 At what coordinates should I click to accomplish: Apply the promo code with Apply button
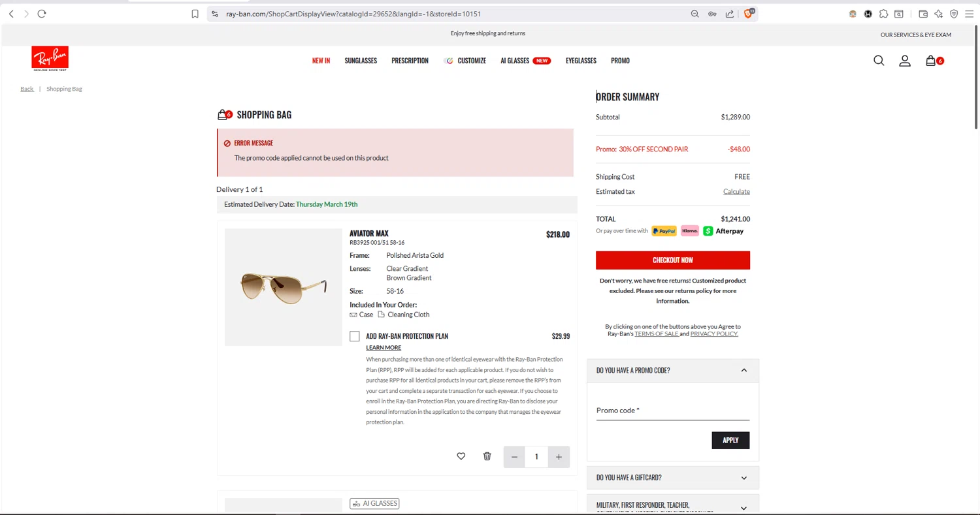(730, 440)
